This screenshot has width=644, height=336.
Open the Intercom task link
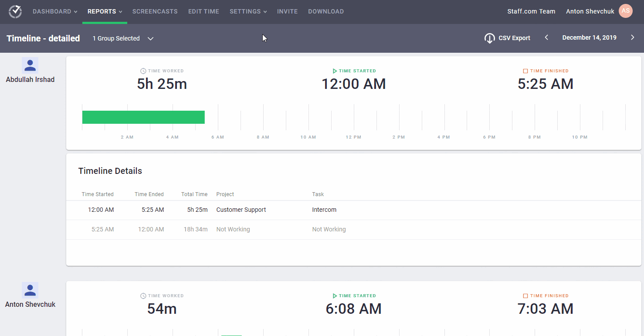coord(324,210)
